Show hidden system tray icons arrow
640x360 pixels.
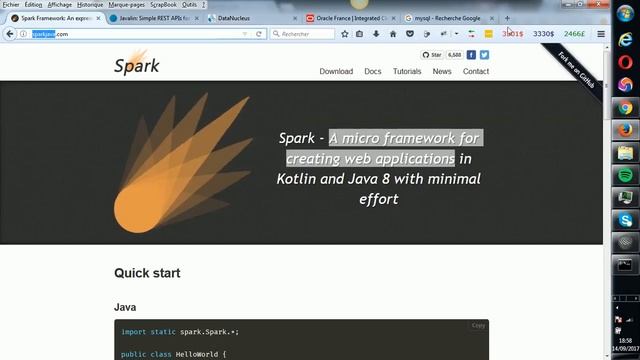[617, 308]
